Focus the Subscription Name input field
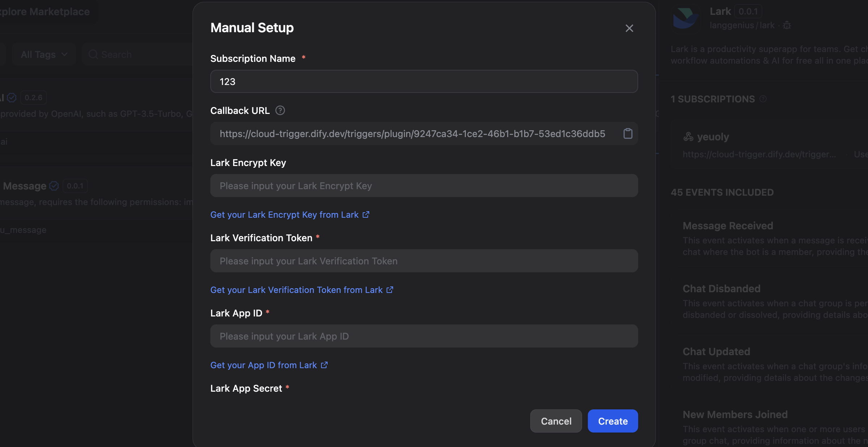The image size is (868, 447). 424,81
